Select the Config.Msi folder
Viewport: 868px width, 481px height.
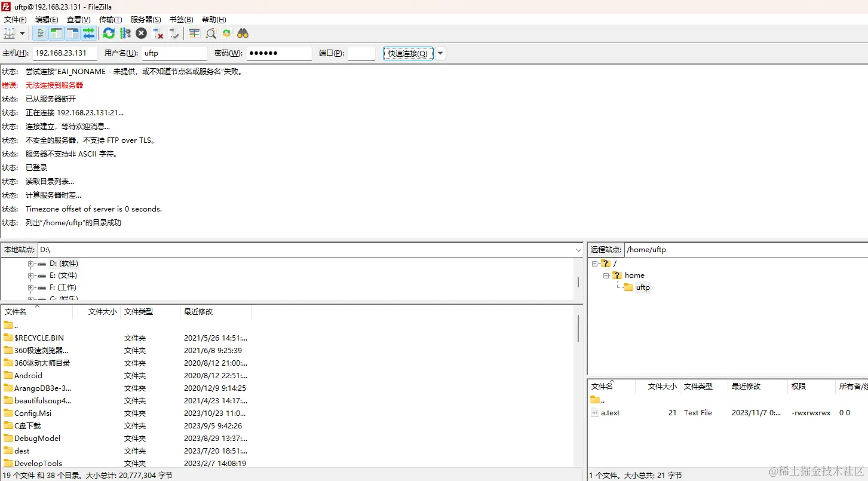tap(33, 413)
